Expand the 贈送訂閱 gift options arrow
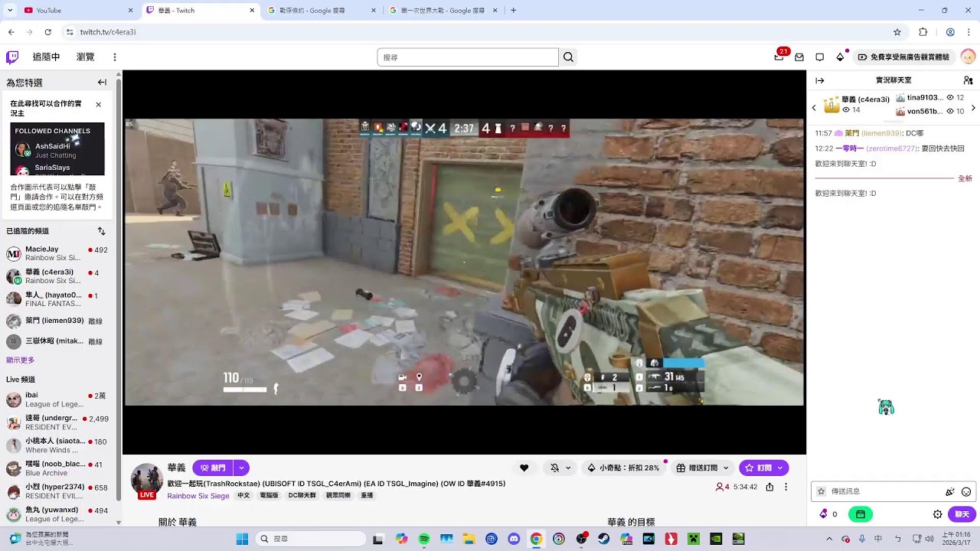Screen dimensions: 980x551 (x=726, y=468)
